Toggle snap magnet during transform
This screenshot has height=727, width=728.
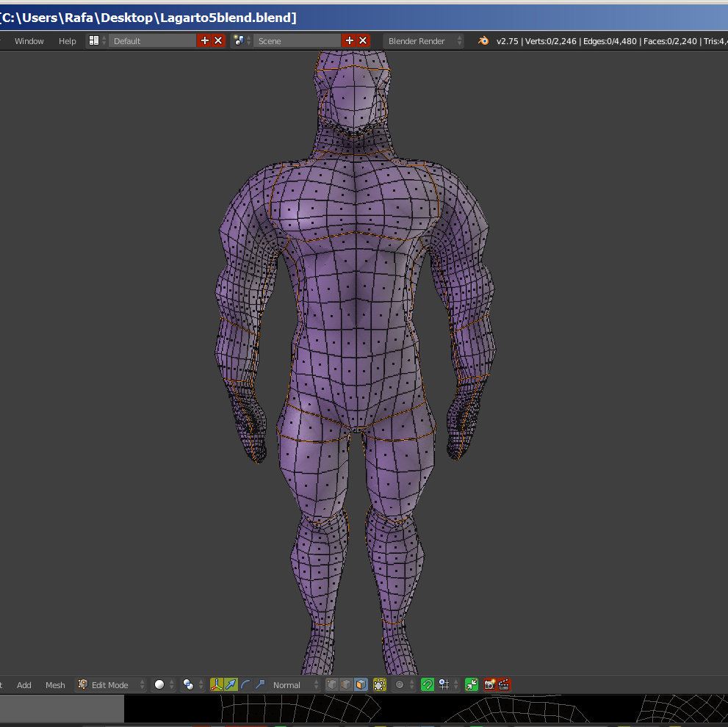pyautogui.click(x=427, y=684)
